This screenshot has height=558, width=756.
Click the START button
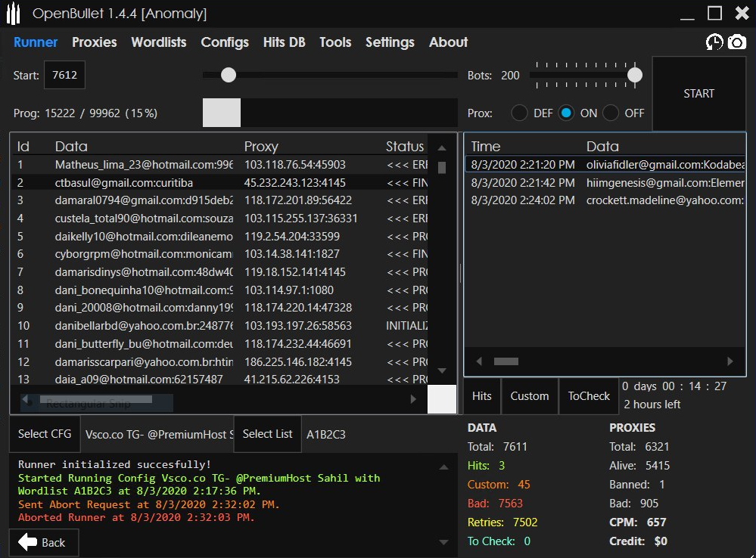pyautogui.click(x=698, y=94)
